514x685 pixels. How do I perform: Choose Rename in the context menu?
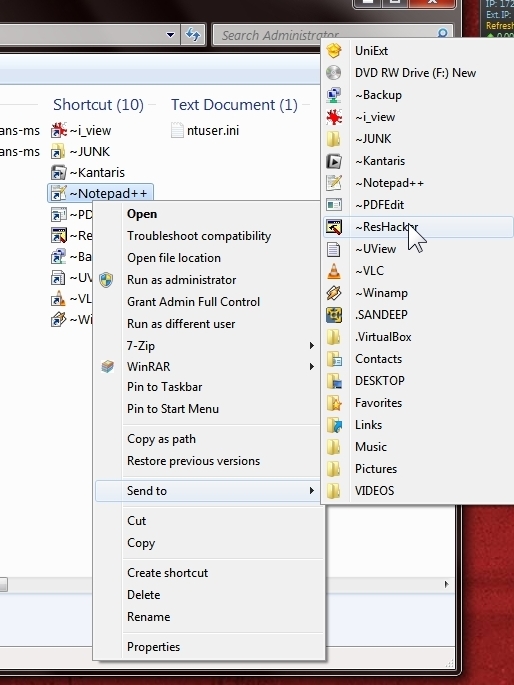pos(148,617)
